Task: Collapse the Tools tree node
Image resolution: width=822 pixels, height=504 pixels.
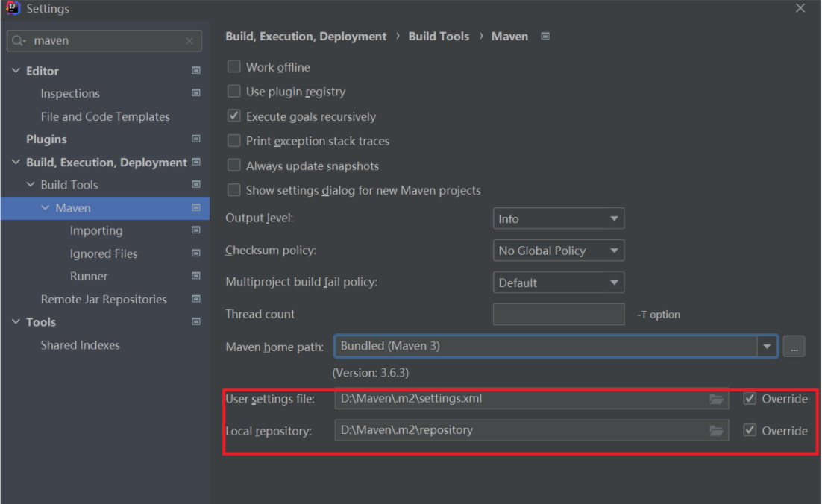Action: (x=16, y=321)
